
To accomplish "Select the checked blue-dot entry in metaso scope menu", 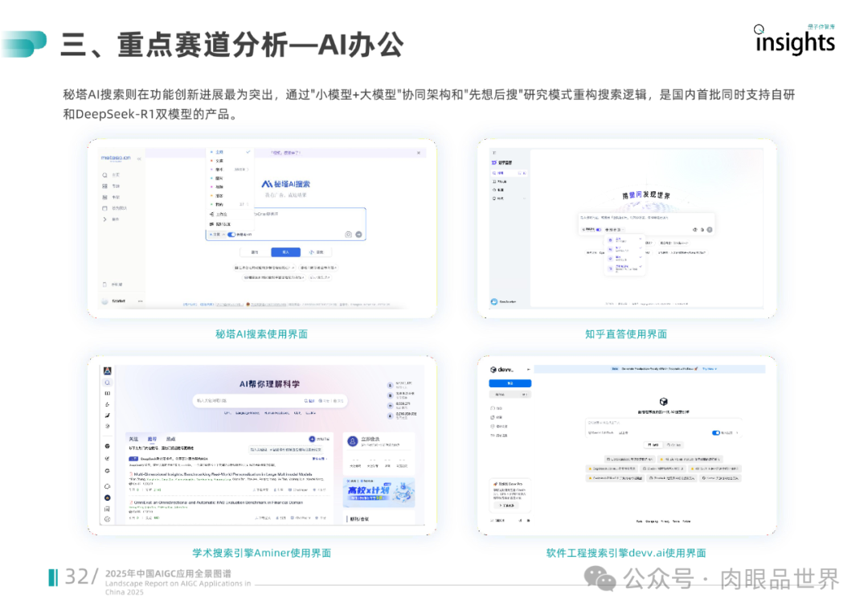I will click(231, 152).
